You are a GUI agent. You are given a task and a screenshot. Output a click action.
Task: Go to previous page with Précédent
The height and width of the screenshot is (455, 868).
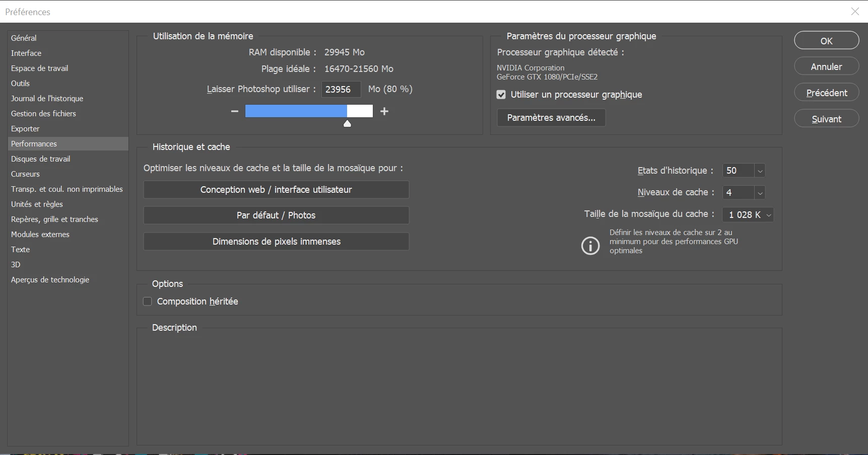(827, 93)
